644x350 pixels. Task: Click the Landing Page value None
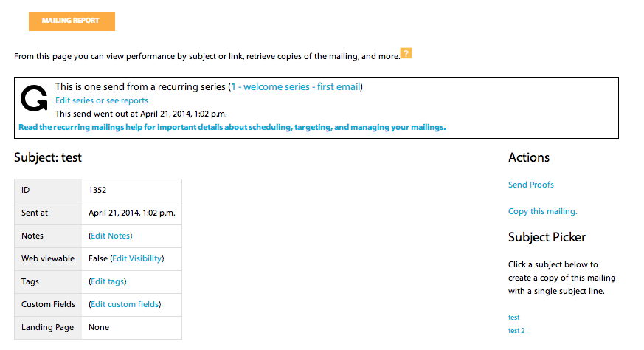point(99,327)
